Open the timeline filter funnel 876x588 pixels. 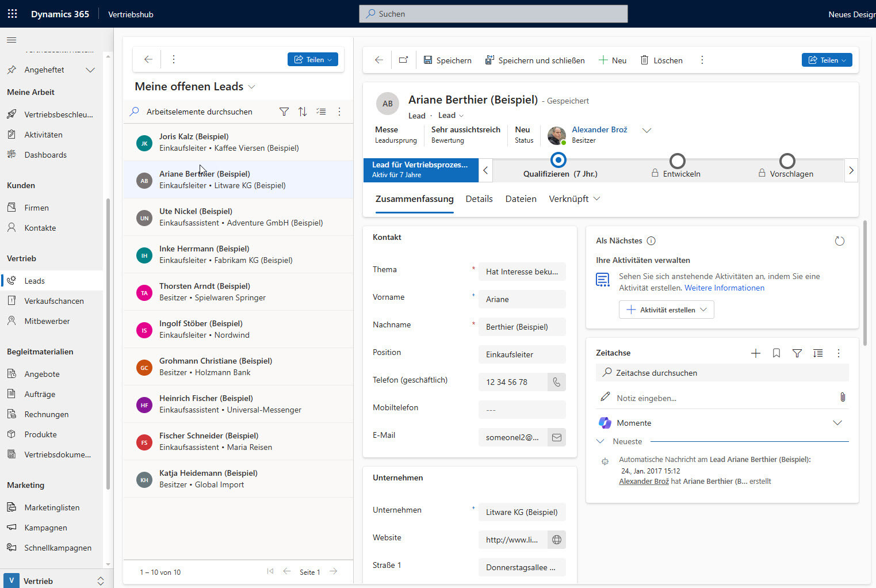tap(797, 353)
